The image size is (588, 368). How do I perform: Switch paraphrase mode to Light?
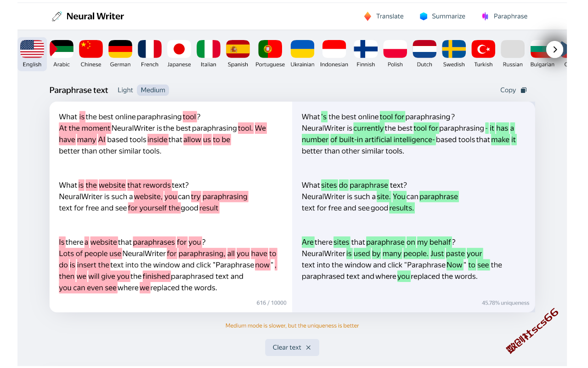coord(125,90)
